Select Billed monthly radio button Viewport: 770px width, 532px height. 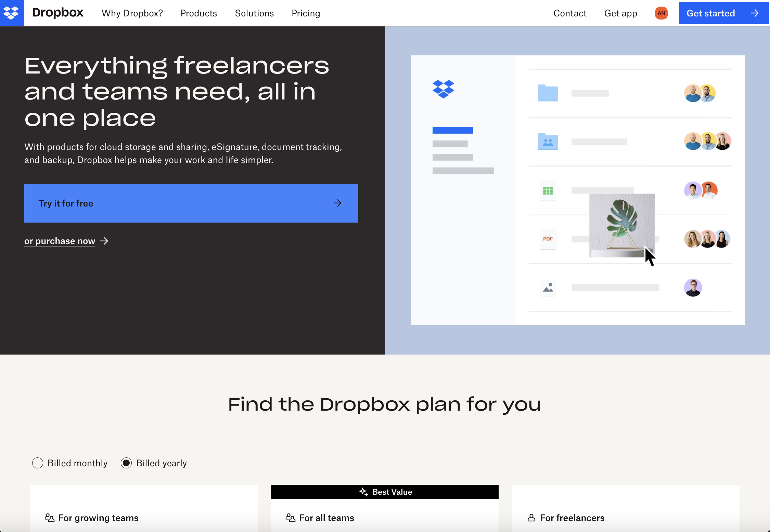(x=37, y=463)
